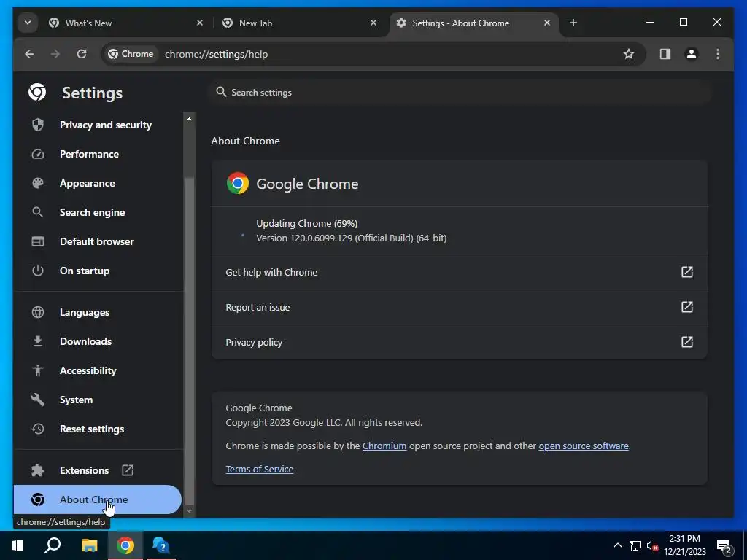Click the external-link icon beside Extensions
747x560 pixels.
click(x=128, y=470)
